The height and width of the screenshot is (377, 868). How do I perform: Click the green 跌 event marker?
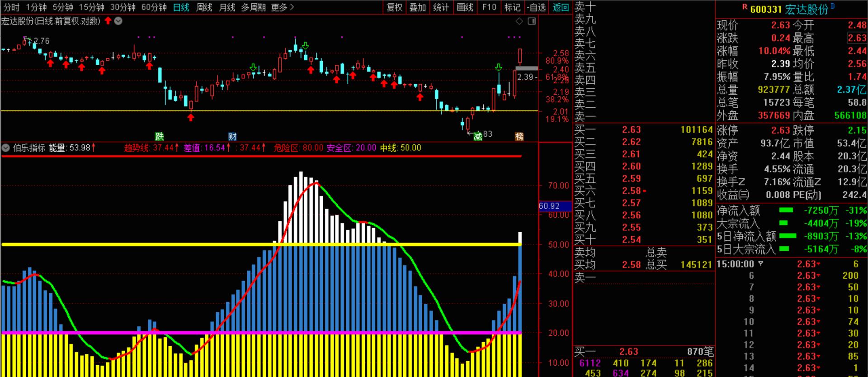coord(159,136)
